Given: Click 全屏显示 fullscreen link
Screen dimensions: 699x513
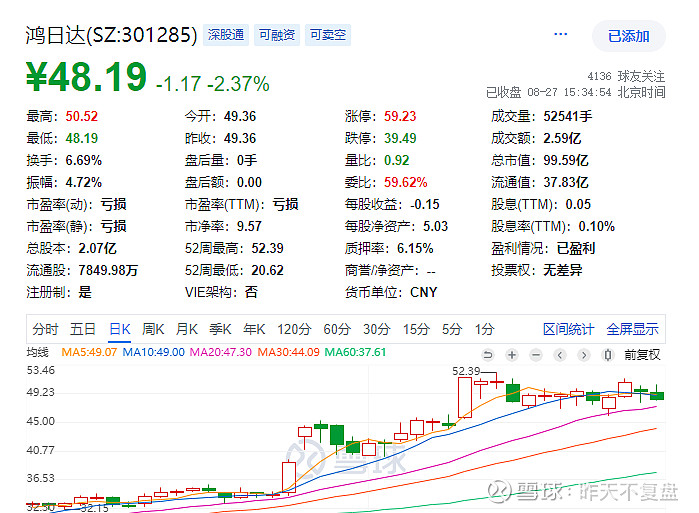Looking at the screenshot, I should 632,329.
